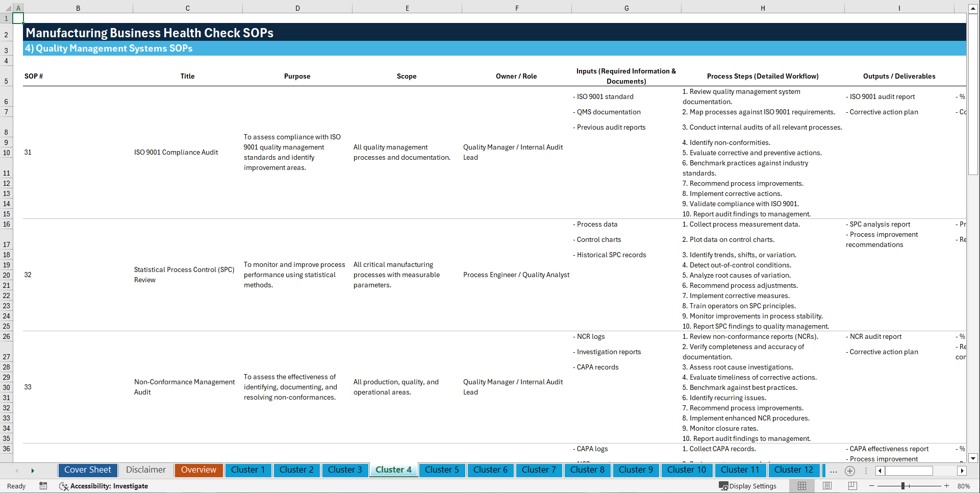Screen dimensions: 980x493
Task: Open the all-sheets list via ellipsis
Action: click(834, 471)
